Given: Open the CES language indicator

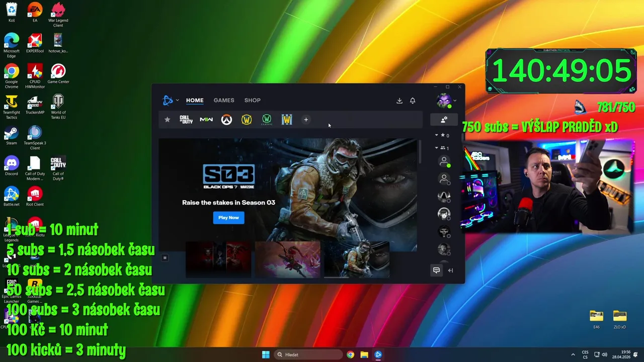Looking at the screenshot, I should coord(585,354).
